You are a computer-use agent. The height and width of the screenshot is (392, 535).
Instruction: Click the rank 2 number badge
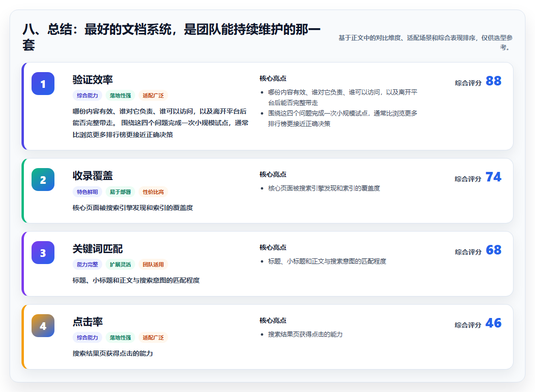click(x=43, y=180)
